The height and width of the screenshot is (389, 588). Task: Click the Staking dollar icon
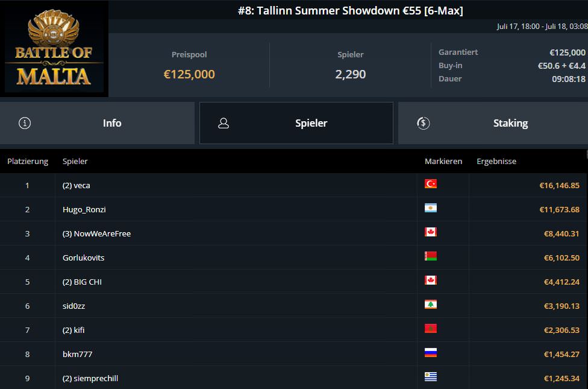(423, 123)
